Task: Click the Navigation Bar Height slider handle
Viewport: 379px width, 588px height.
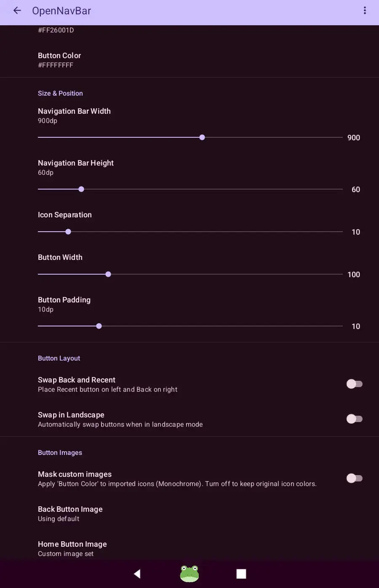Action: [x=81, y=189]
